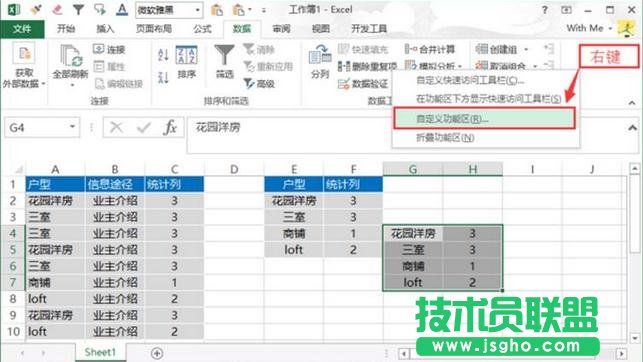Switch to the 开始 Home tab

point(66,28)
